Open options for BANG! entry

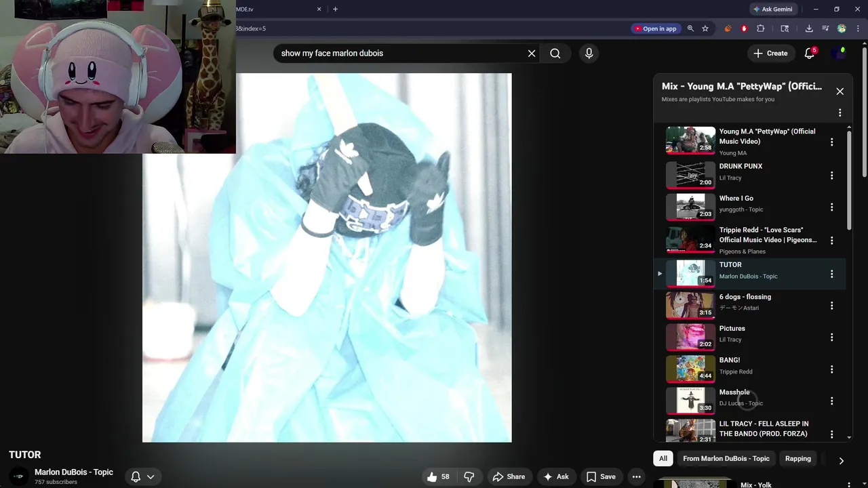[831, 369]
